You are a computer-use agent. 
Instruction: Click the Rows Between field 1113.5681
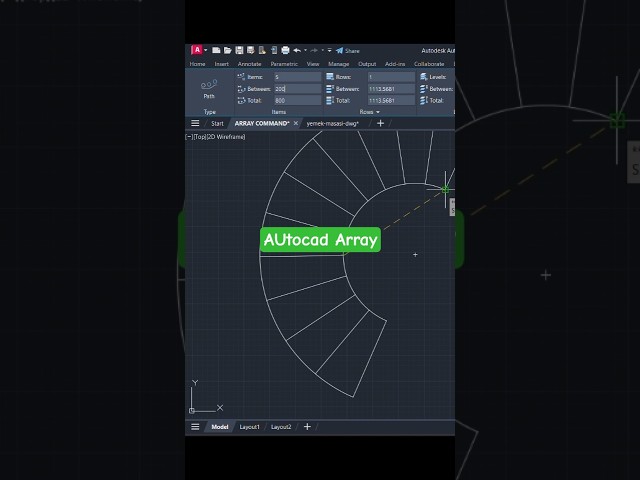coord(391,89)
